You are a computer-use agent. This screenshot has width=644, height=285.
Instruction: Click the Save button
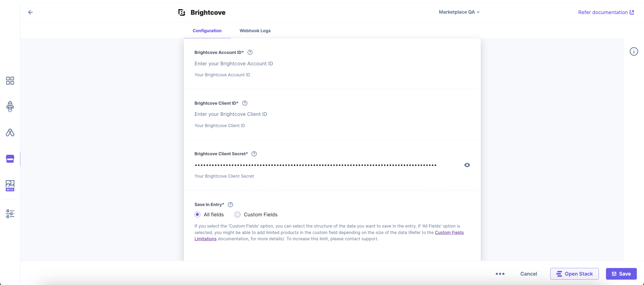point(621,274)
